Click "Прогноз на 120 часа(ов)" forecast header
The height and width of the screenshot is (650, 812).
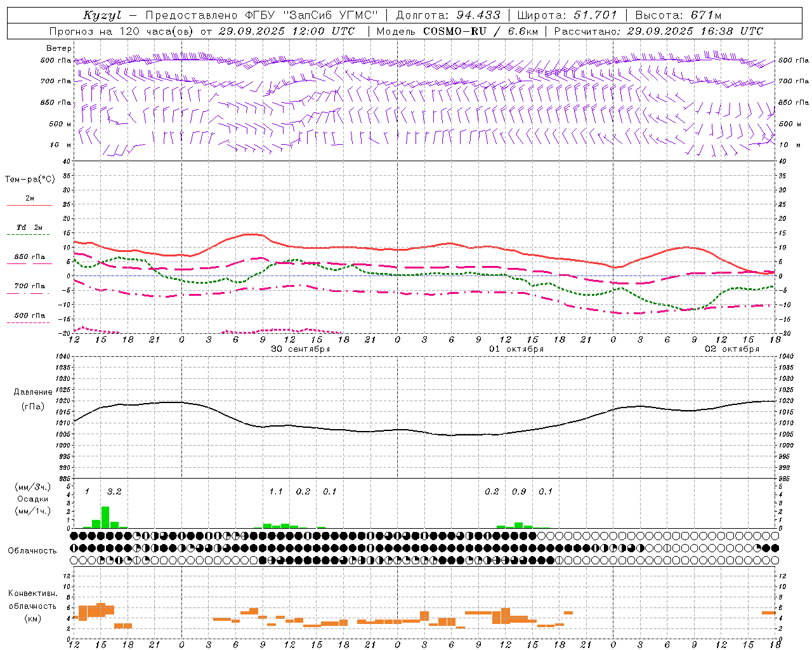(x=122, y=31)
